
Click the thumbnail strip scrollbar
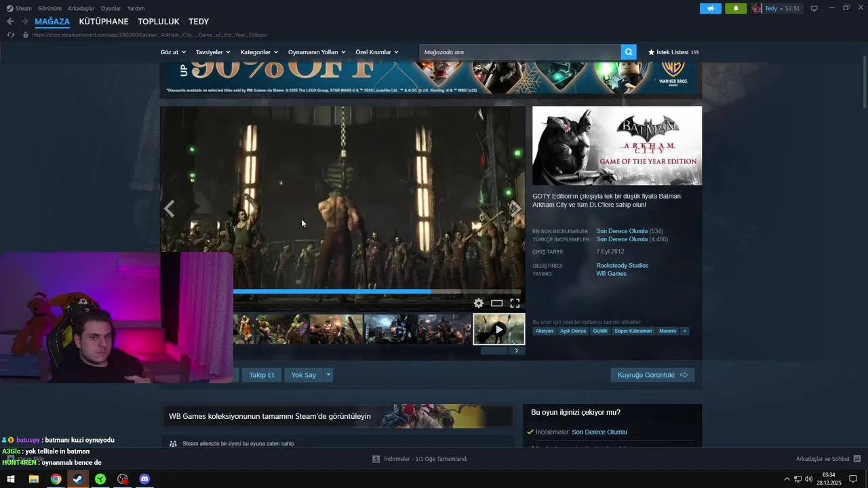(x=494, y=350)
